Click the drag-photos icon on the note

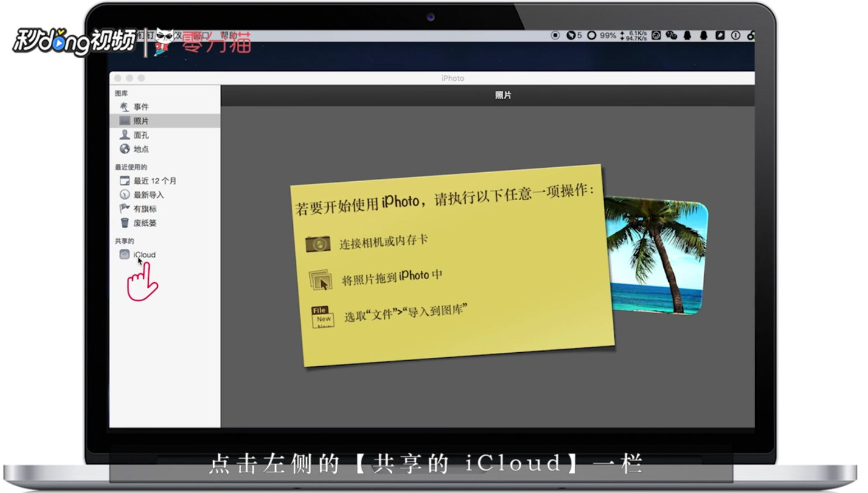click(320, 280)
